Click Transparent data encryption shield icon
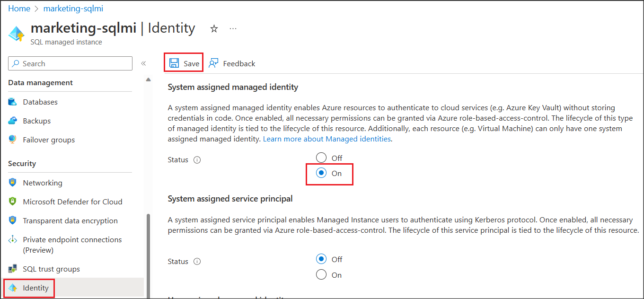 (13, 221)
